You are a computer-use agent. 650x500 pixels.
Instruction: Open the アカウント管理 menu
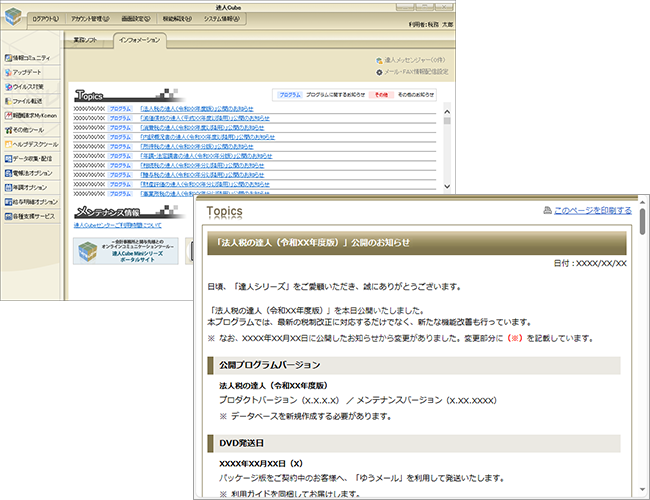(97, 19)
